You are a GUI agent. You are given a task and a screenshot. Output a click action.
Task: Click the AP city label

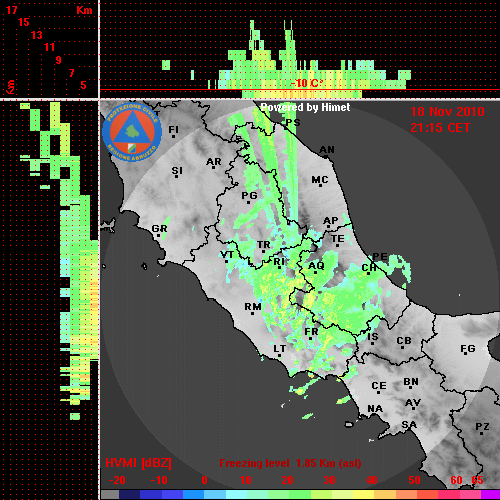331,221
